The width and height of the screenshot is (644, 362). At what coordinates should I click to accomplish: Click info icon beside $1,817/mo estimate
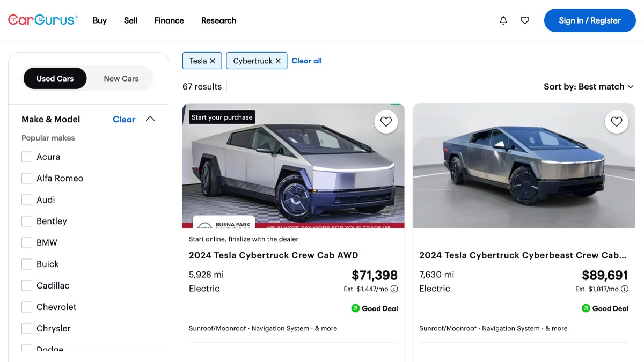pyautogui.click(x=624, y=289)
